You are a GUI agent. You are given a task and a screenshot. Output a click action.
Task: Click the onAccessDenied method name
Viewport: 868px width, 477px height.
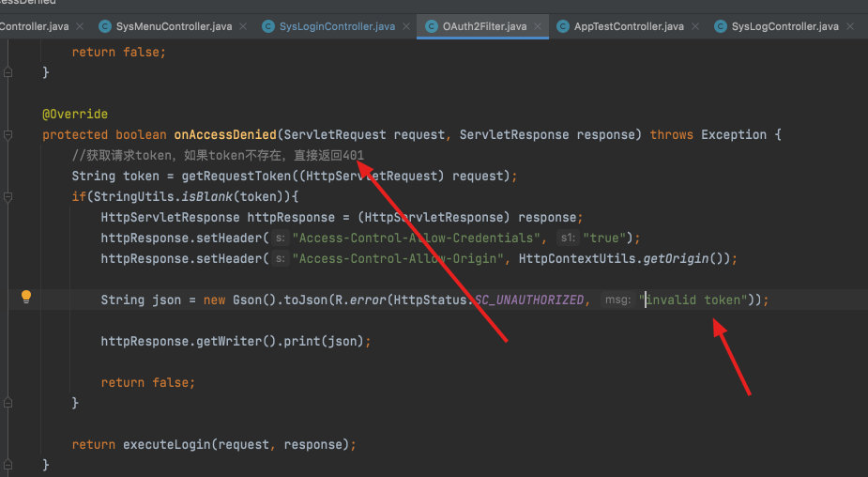point(225,134)
